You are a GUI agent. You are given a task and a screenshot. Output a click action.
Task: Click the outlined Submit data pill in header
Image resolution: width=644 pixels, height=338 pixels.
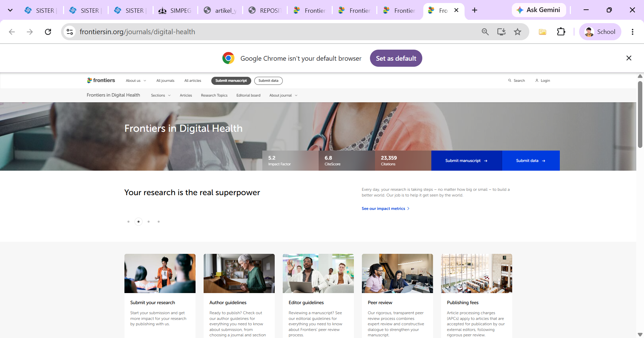pos(268,80)
